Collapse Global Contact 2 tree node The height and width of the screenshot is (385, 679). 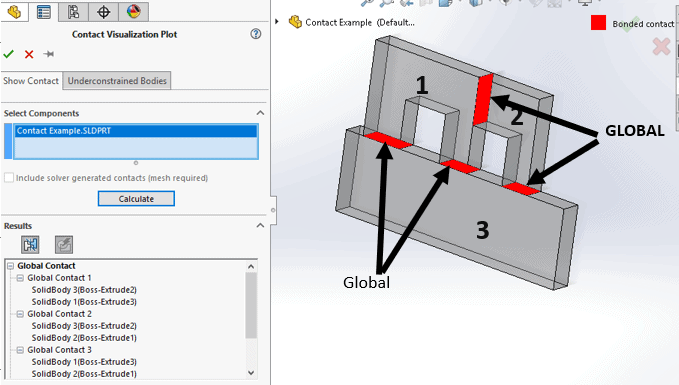20,314
